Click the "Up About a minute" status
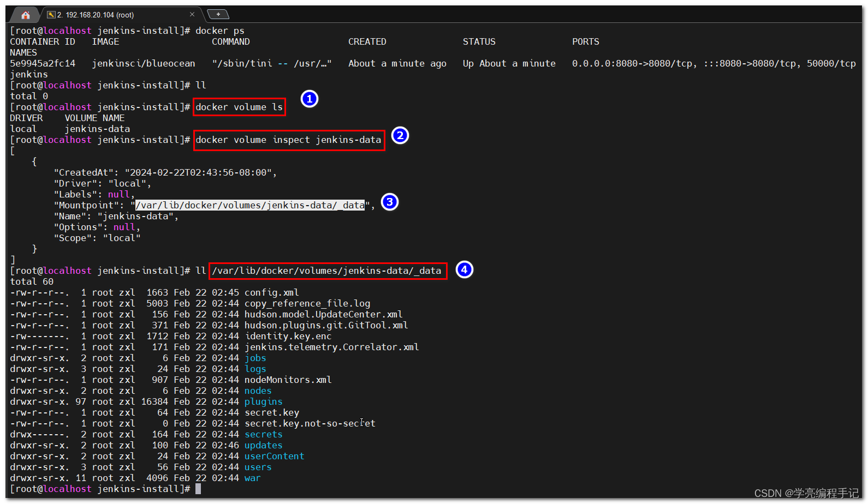Viewport: 868px width, 504px height. click(x=509, y=63)
